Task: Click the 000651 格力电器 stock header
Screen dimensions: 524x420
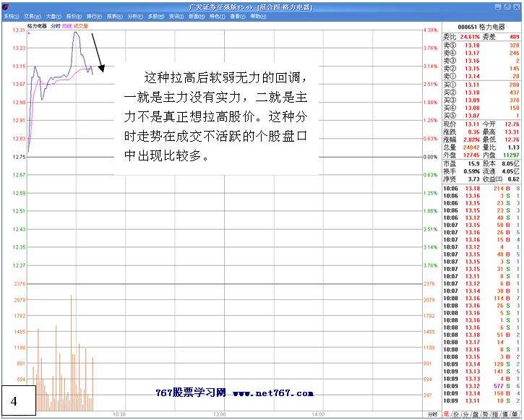Action: click(481, 27)
